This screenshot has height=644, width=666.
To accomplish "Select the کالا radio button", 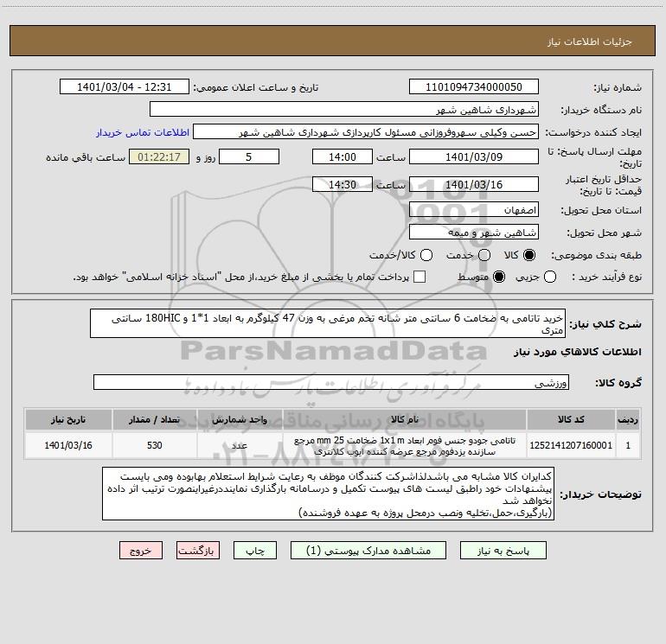I will click(x=529, y=255).
